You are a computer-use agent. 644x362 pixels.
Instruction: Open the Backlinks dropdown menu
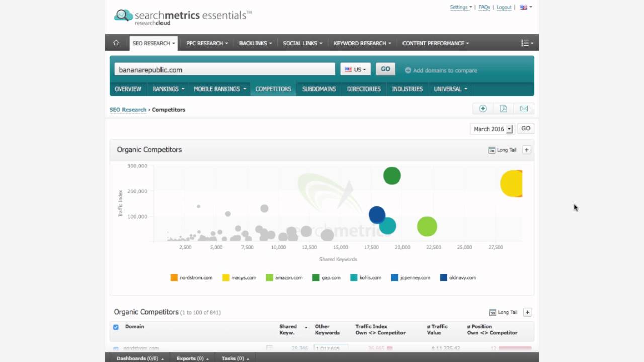coord(255,43)
